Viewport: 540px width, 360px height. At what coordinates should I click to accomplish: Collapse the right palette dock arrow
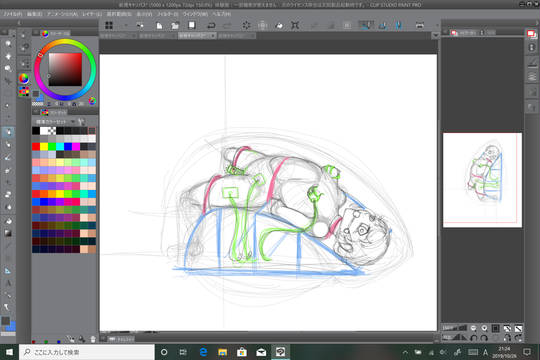pyautogui.click(x=536, y=23)
